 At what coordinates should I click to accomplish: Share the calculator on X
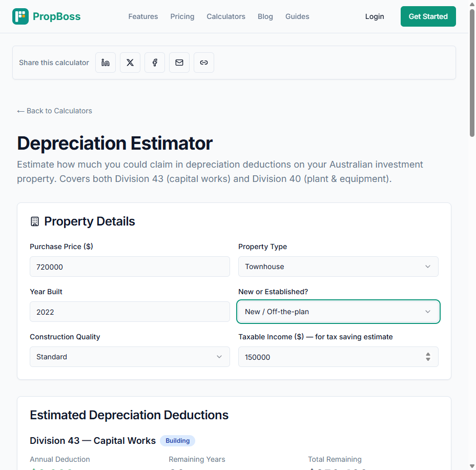tap(130, 62)
